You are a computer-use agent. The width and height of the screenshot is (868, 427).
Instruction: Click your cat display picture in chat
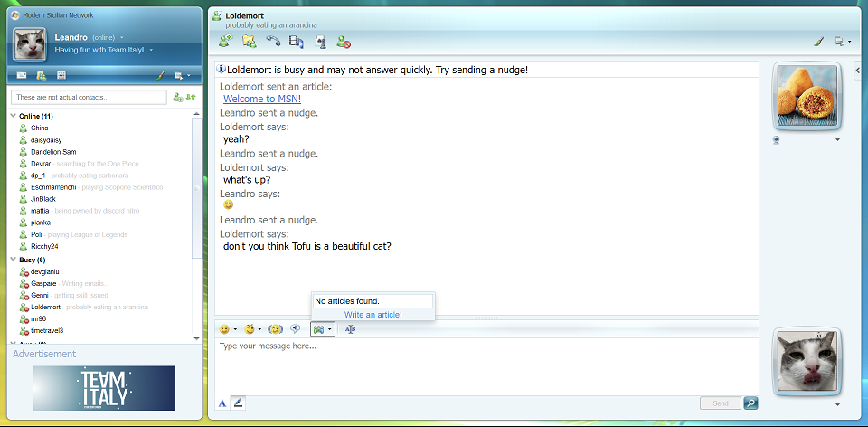click(807, 361)
